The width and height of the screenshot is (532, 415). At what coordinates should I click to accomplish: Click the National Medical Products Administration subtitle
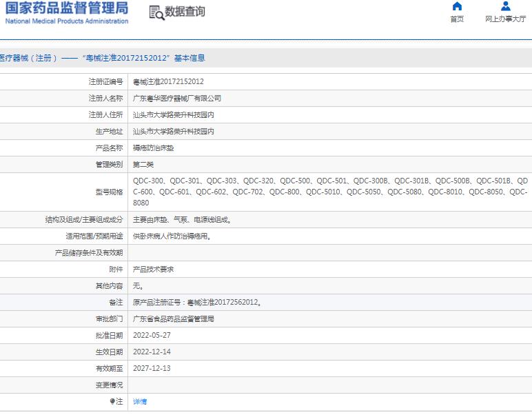tap(67, 21)
